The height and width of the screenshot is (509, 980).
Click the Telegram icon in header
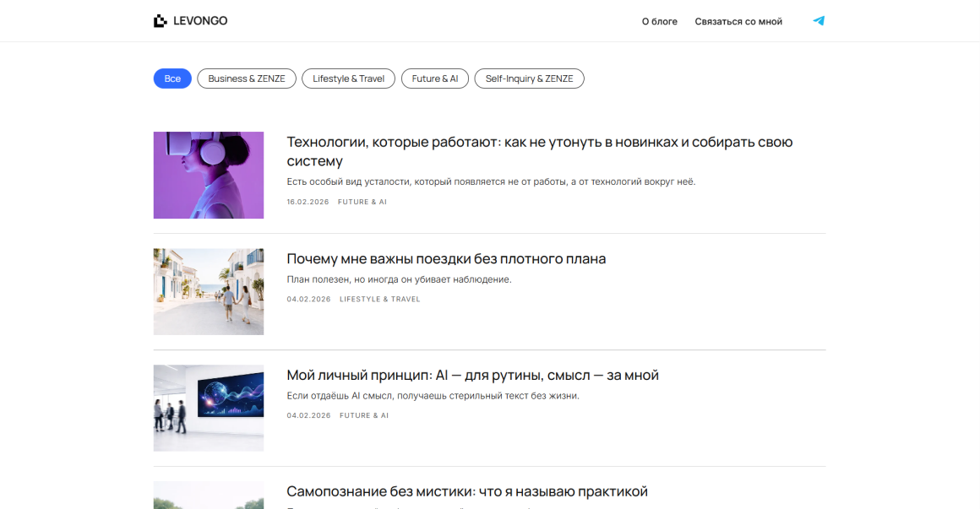[x=818, y=21]
